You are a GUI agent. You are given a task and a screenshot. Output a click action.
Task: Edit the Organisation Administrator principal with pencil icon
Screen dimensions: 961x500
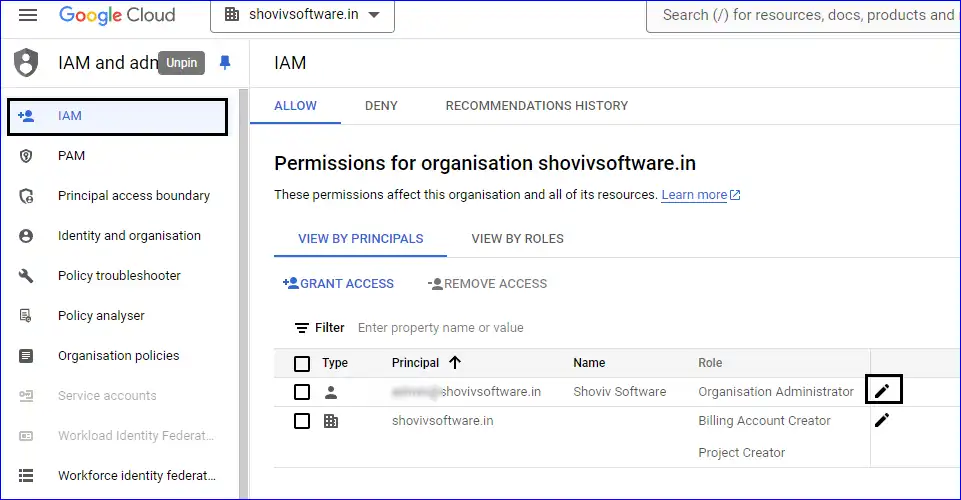(882, 391)
